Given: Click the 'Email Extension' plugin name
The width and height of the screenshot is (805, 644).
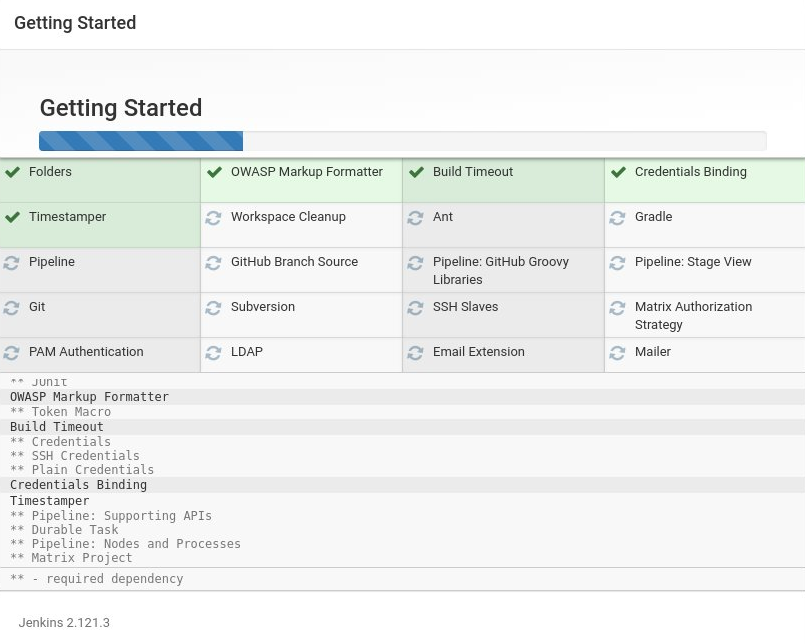Looking at the screenshot, I should [478, 352].
